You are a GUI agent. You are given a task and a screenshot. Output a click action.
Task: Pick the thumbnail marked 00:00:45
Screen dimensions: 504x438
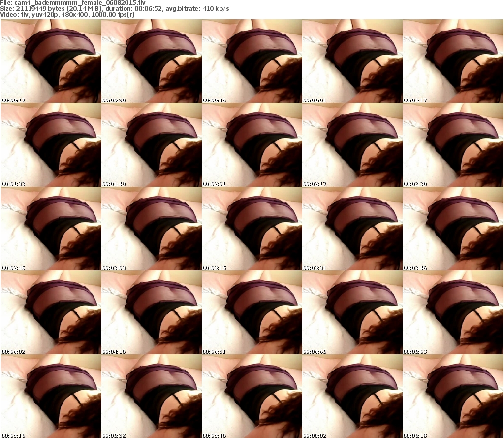tap(252, 61)
